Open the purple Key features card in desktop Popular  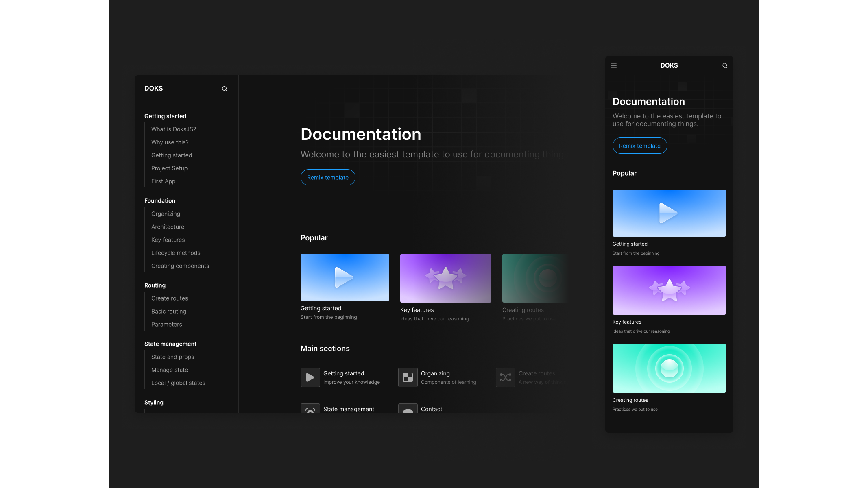click(446, 278)
